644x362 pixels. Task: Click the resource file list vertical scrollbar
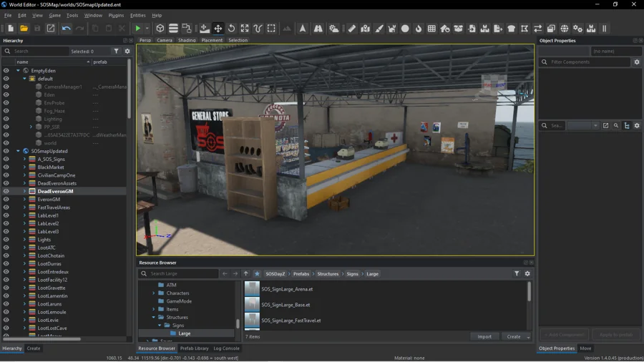pyautogui.click(x=529, y=291)
